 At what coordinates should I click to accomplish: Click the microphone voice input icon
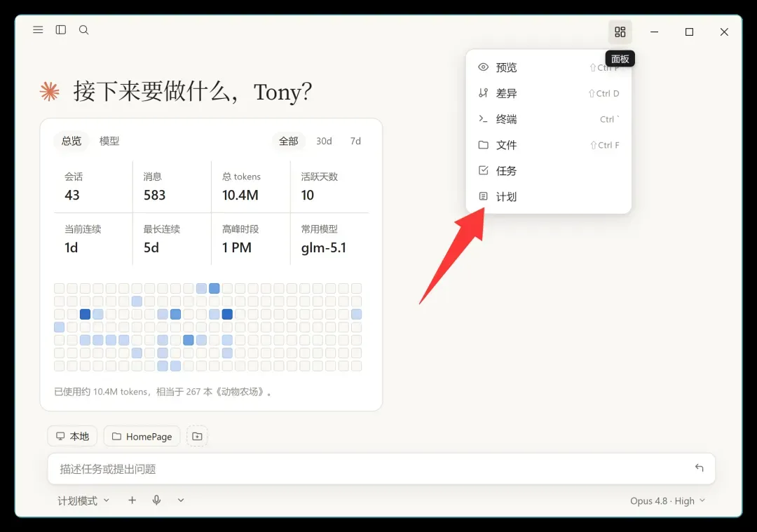point(156,500)
